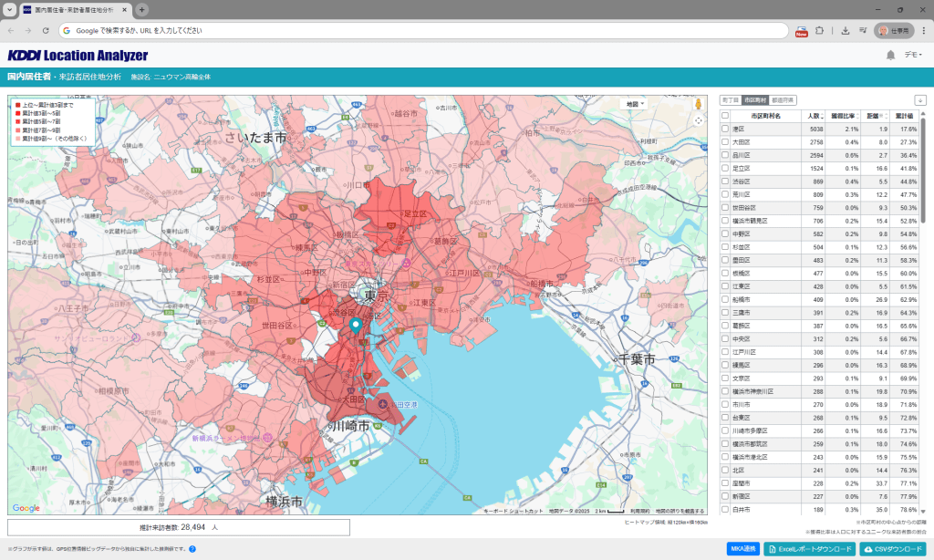
Task: Sort table by 距離 column
Action: 876,116
